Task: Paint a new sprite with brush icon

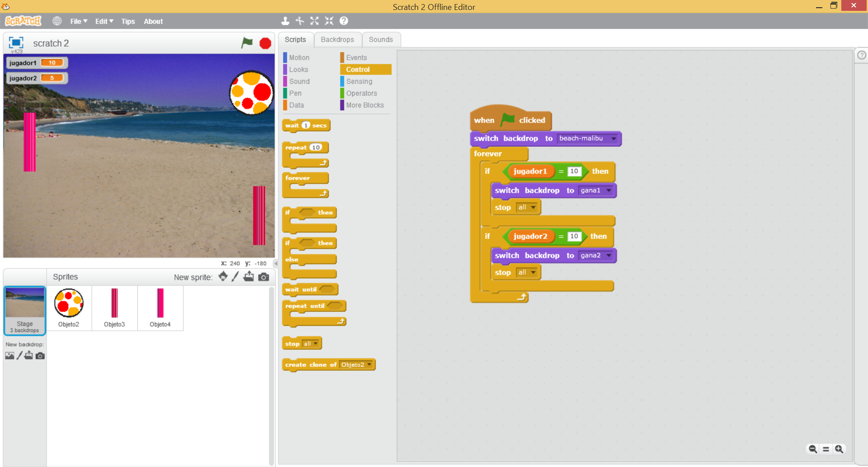Action: (235, 277)
